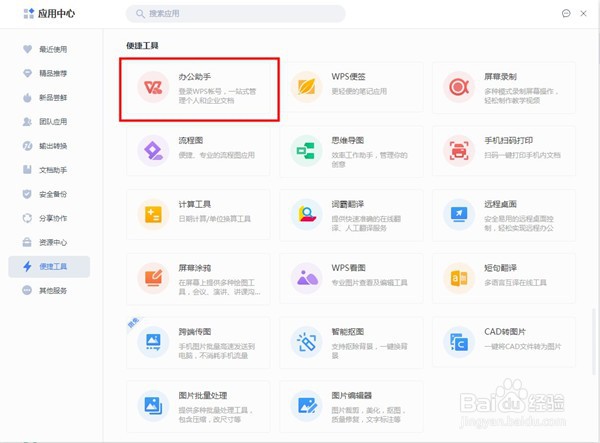The height and width of the screenshot is (443, 600).
Task: Switch to 团队应用 category
Action: 49,122
